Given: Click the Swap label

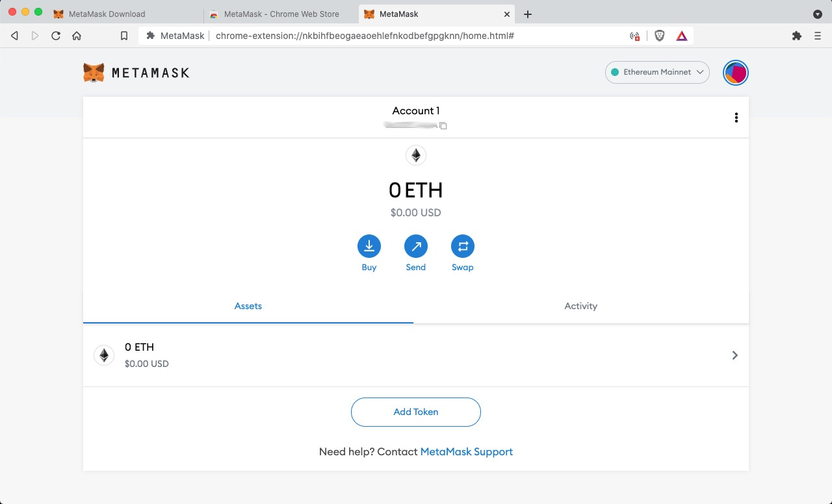Looking at the screenshot, I should point(463,267).
